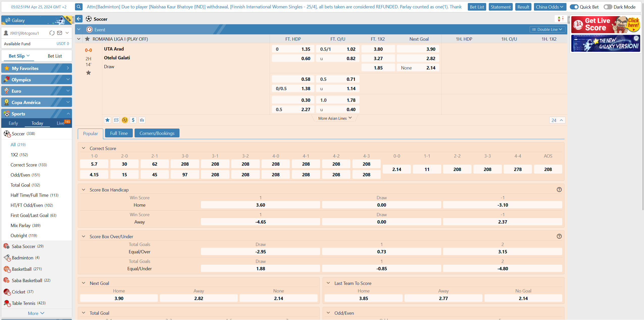This screenshot has height=320, width=644.
Task: Collapse the Romania Liga I league
Action: tap(79, 39)
